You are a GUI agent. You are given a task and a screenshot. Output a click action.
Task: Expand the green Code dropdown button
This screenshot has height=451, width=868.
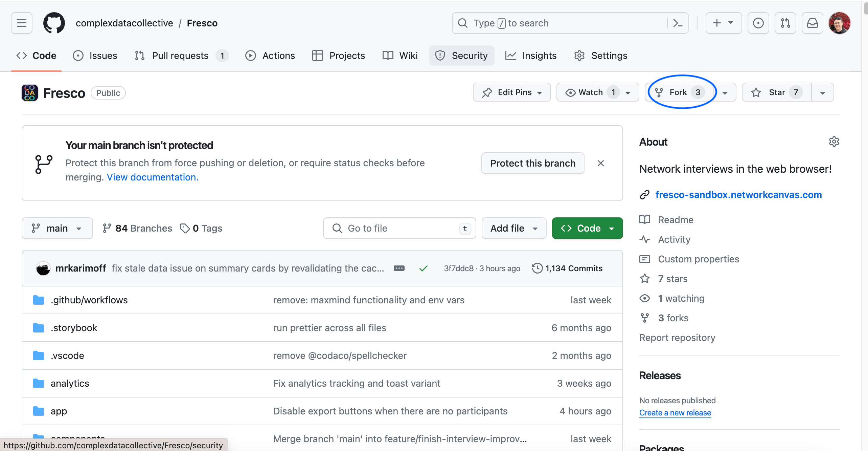pyautogui.click(x=587, y=228)
